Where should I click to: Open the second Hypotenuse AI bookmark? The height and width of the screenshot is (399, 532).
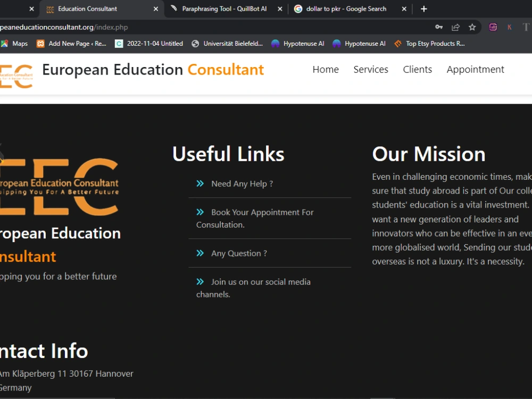click(x=359, y=44)
